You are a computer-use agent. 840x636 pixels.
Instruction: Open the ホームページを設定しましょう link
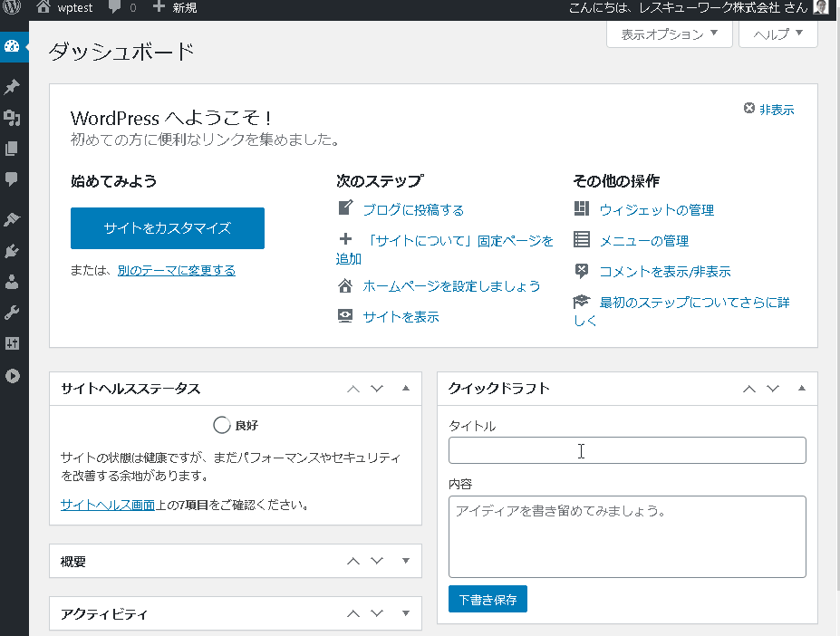pos(451,286)
